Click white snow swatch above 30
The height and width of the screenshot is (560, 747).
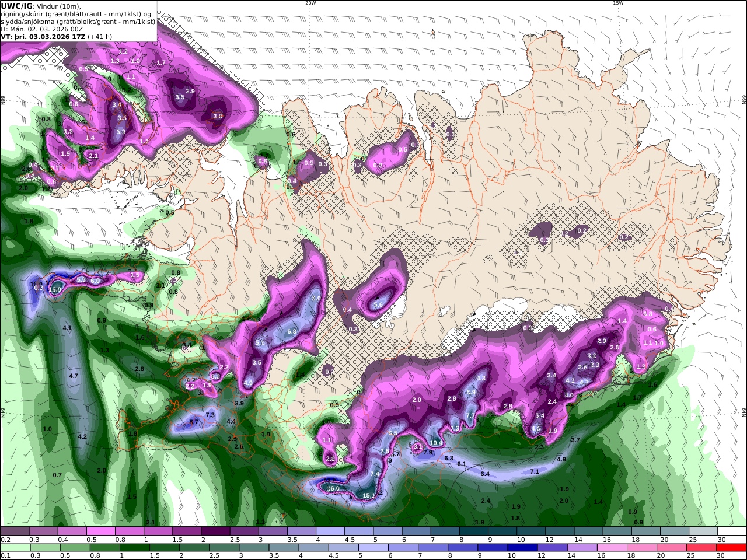731,531
